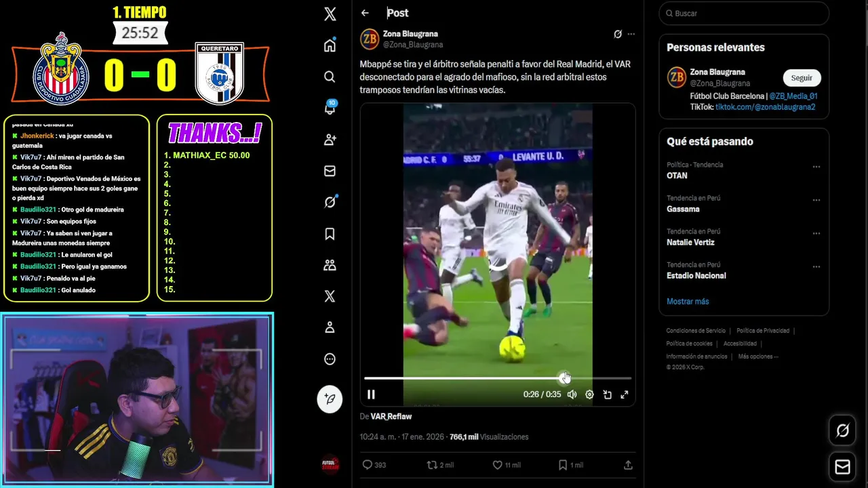Screen dimensions: 868x488
Task: Reply using the comment icon with 393
Action: pos(374,465)
